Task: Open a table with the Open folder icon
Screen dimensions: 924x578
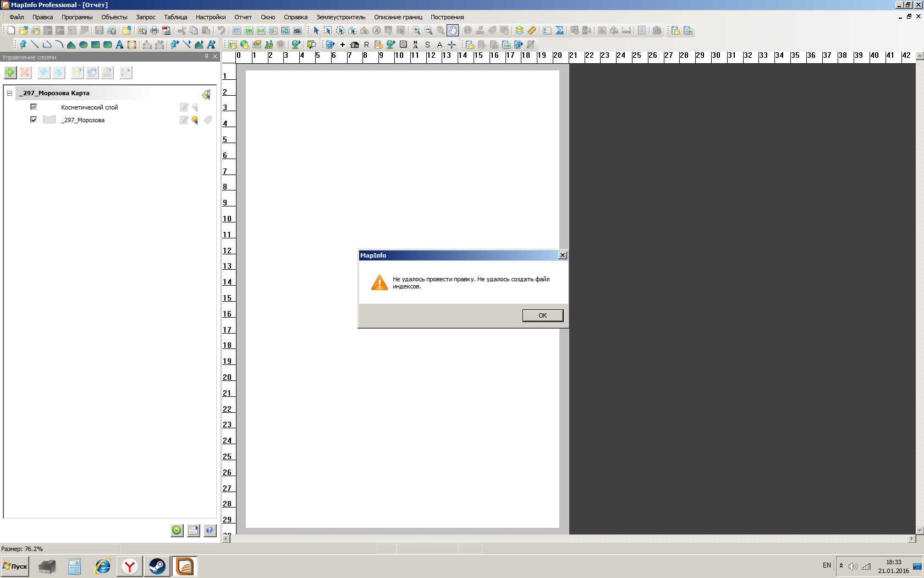Action: [23, 30]
